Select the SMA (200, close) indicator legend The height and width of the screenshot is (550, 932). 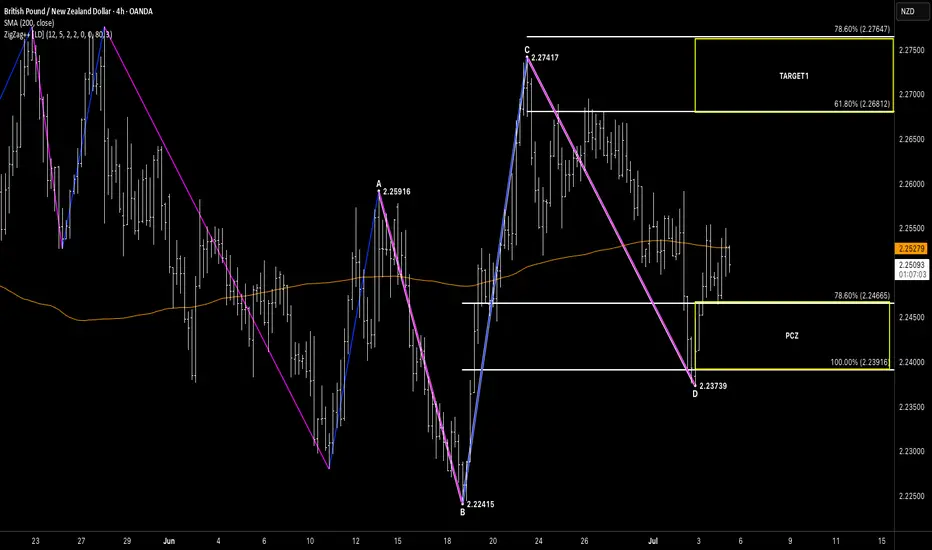(x=29, y=23)
